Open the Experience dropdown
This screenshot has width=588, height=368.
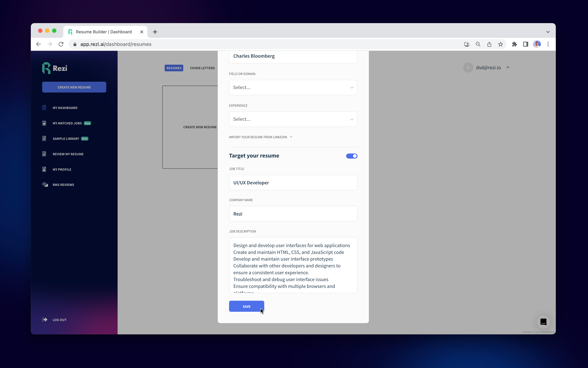pos(293,119)
